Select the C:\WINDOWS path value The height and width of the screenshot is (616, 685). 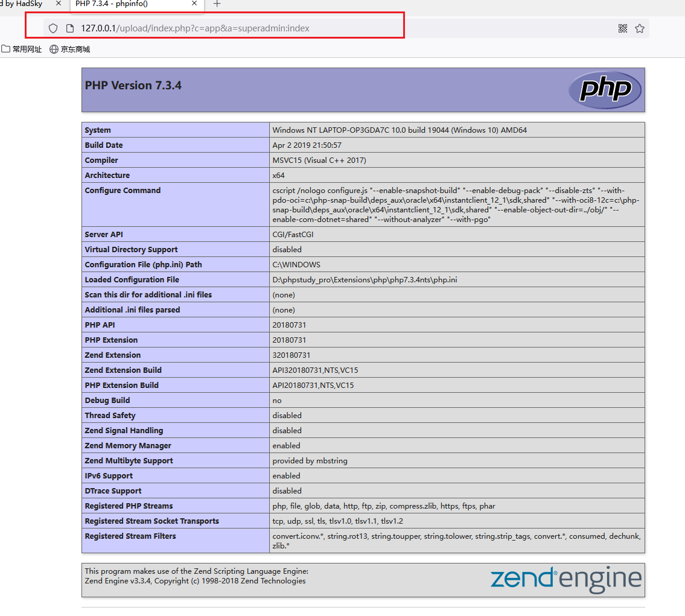pyautogui.click(x=296, y=265)
